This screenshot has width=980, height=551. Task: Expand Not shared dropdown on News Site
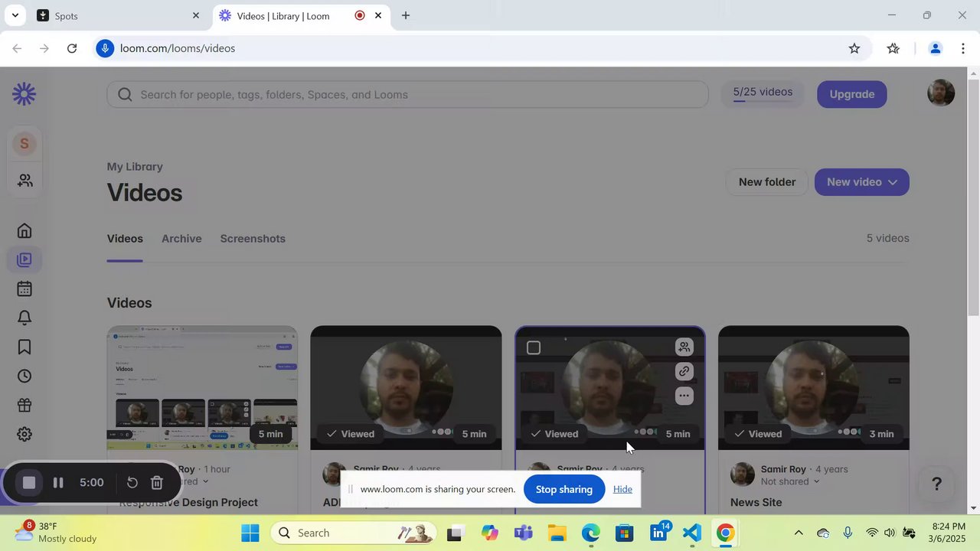click(x=816, y=481)
